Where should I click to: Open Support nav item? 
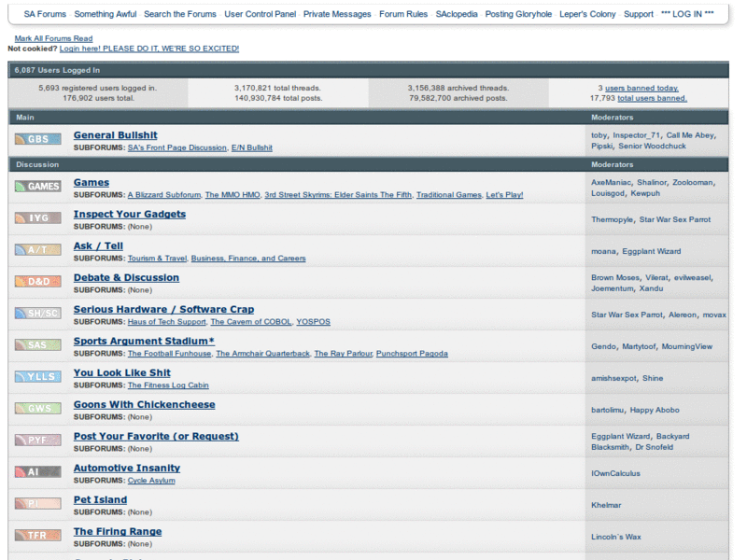click(639, 14)
